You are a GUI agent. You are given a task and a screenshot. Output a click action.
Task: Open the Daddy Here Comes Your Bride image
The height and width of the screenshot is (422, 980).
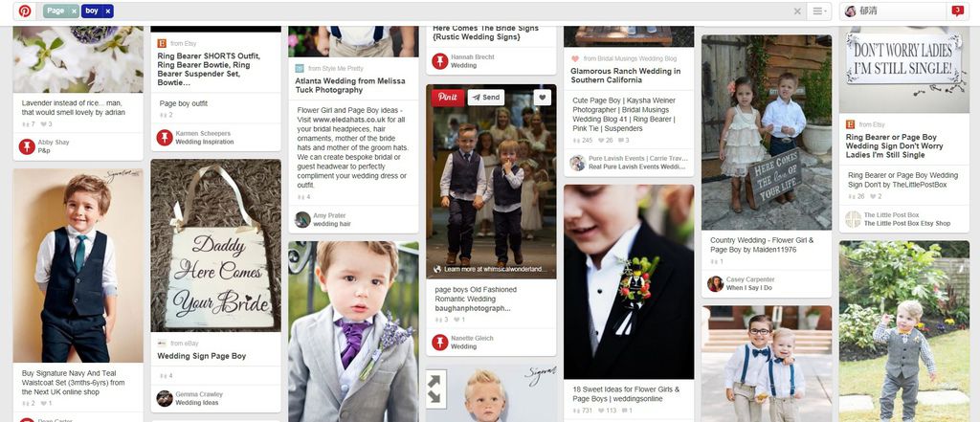pyautogui.click(x=215, y=245)
